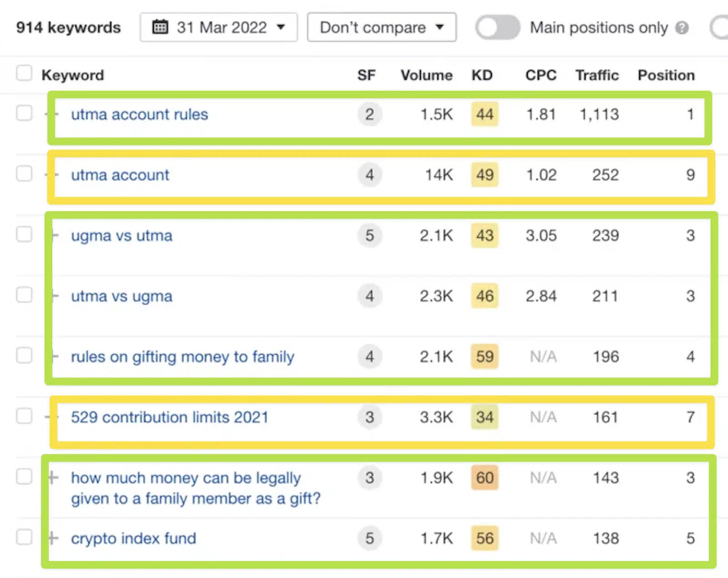
Task: Sort by the Traffic column header
Action: (x=597, y=75)
